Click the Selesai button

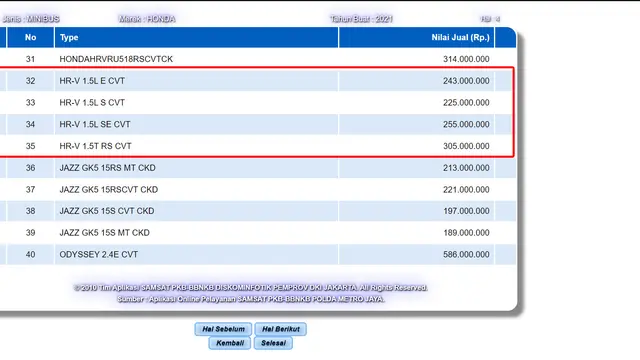[273, 343]
